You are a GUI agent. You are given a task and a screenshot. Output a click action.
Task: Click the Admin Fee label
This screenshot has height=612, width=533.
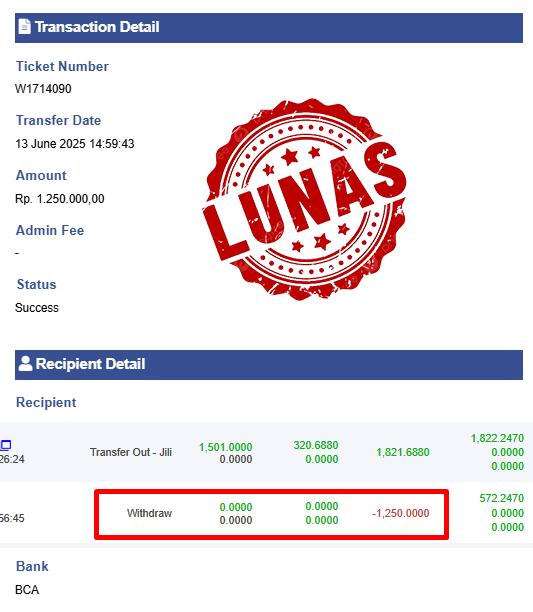pos(50,230)
